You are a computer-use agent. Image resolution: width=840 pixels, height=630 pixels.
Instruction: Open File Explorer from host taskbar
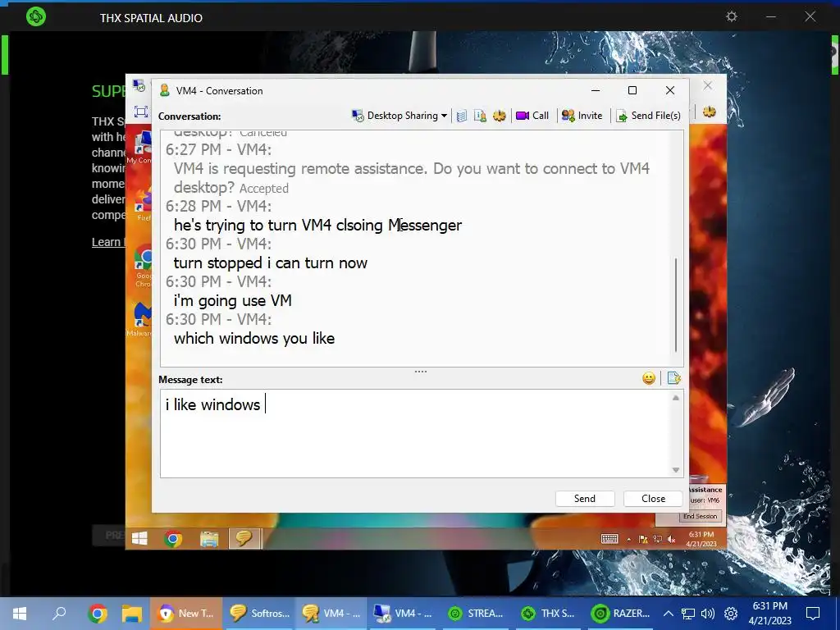[132, 614]
